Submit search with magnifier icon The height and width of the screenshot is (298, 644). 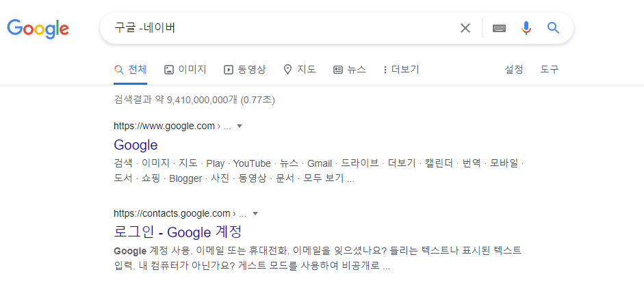553,28
